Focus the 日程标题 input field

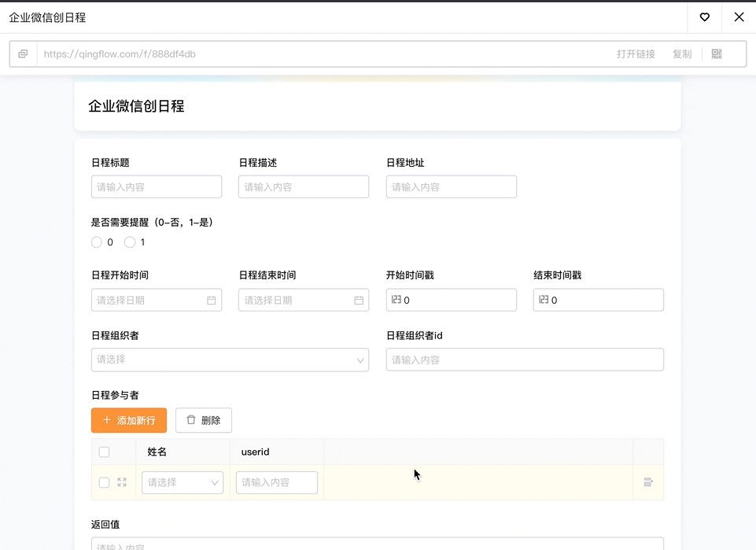(157, 187)
